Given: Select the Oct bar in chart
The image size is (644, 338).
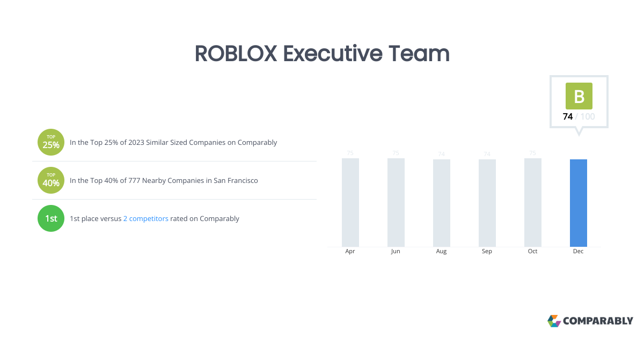Looking at the screenshot, I should click(x=532, y=202).
